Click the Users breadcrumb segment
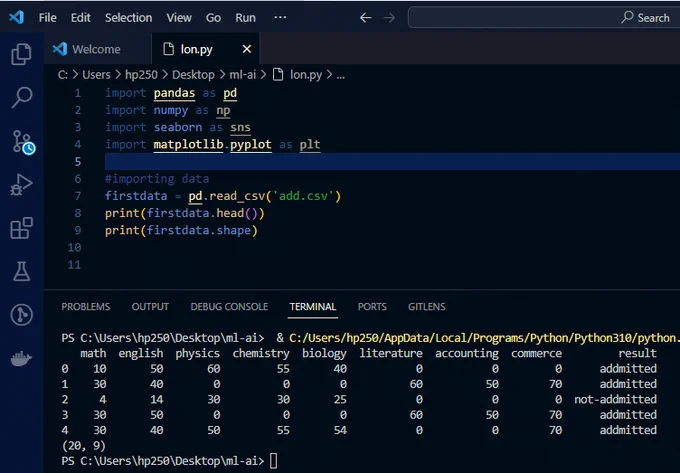Screen dimensions: 680x473 tap(96, 75)
